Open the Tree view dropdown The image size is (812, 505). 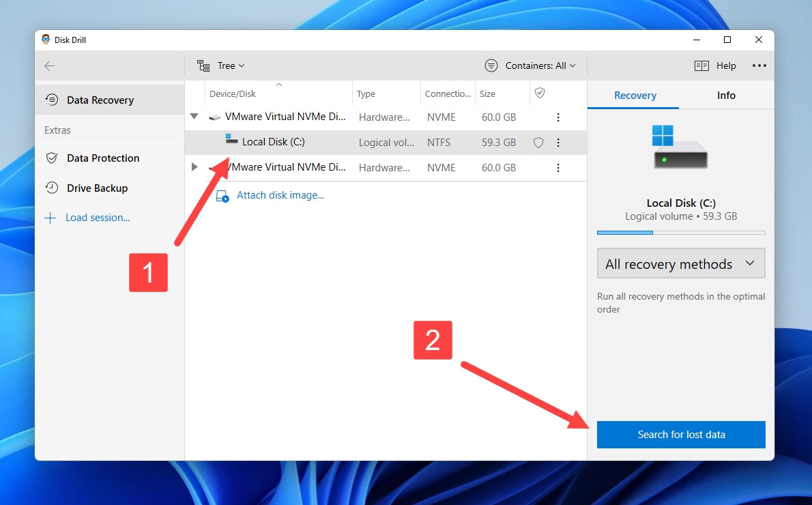click(220, 66)
